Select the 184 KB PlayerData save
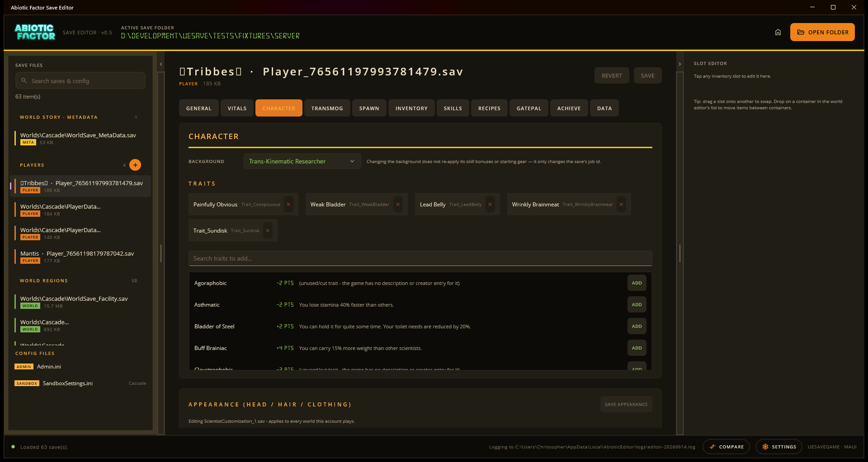Viewport: 868px width, 462px height. pyautogui.click(x=80, y=210)
